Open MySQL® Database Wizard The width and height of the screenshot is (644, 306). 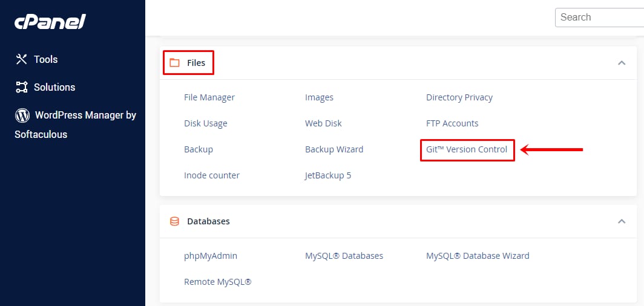(x=478, y=256)
